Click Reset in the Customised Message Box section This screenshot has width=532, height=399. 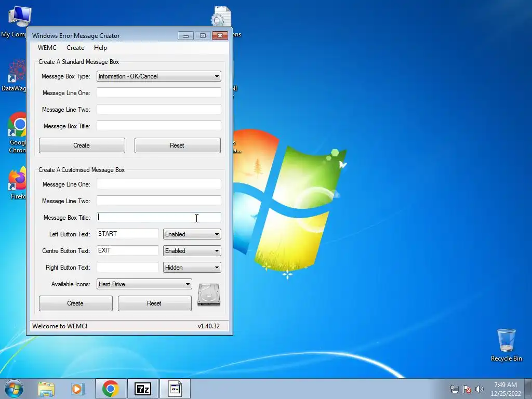pos(154,303)
